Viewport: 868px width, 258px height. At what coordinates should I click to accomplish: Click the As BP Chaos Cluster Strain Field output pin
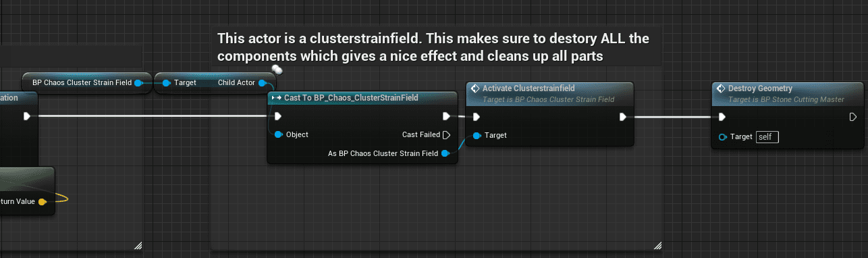445,153
